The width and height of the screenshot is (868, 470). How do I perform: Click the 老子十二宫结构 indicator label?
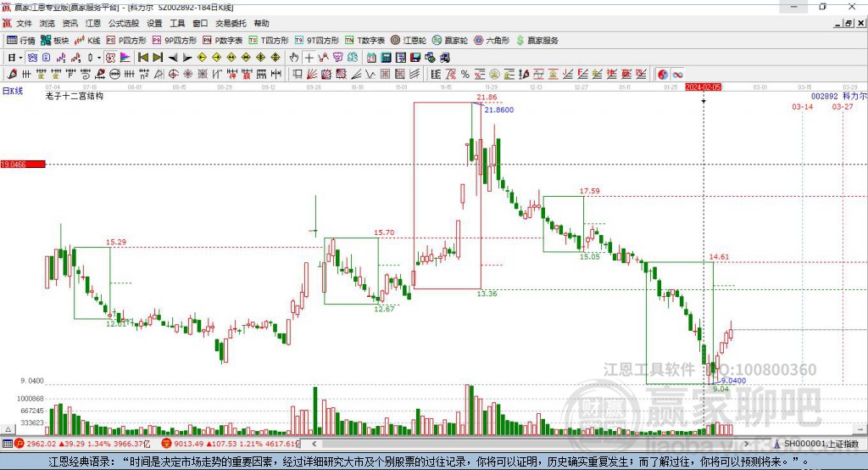pyautogui.click(x=75, y=96)
